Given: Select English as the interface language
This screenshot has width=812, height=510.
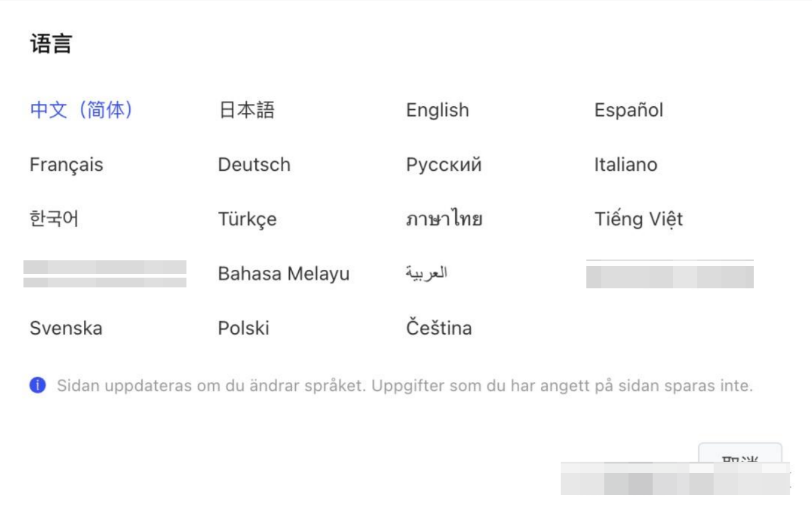Looking at the screenshot, I should click(438, 110).
